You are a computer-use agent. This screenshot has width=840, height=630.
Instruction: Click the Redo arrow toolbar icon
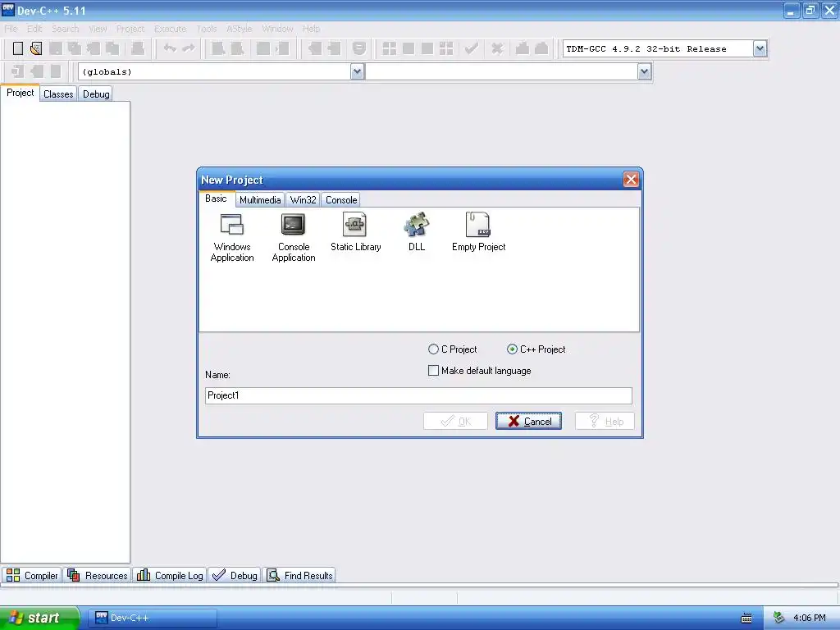click(x=189, y=48)
